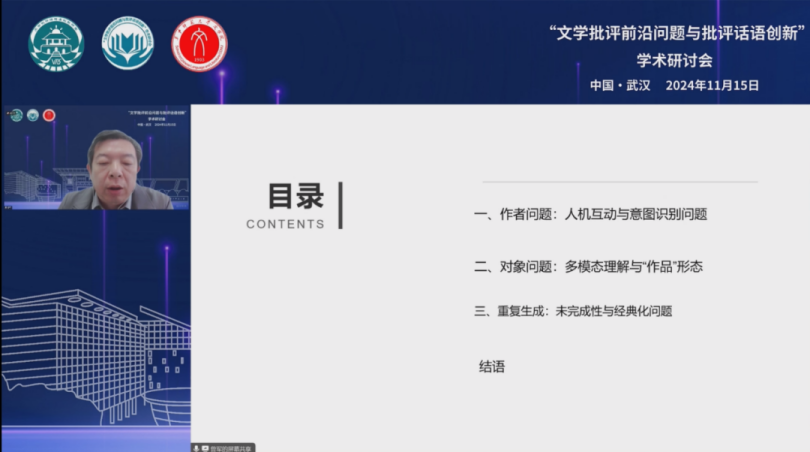Click the red circular university logo
This screenshot has height=452, width=810.
point(199,45)
